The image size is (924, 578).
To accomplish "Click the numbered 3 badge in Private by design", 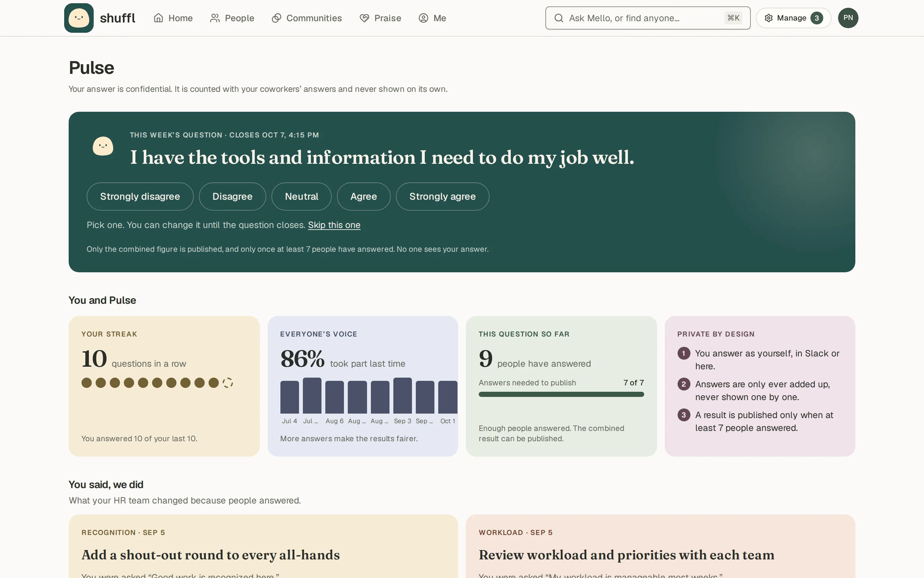I will click(683, 415).
